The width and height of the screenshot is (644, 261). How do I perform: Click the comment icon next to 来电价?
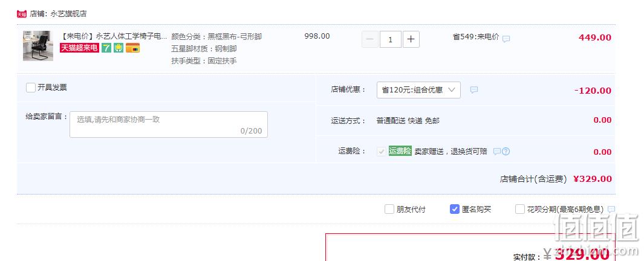(x=506, y=39)
